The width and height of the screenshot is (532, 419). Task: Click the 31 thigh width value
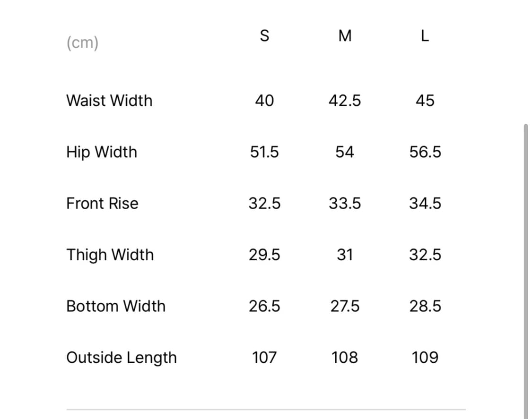tap(345, 255)
